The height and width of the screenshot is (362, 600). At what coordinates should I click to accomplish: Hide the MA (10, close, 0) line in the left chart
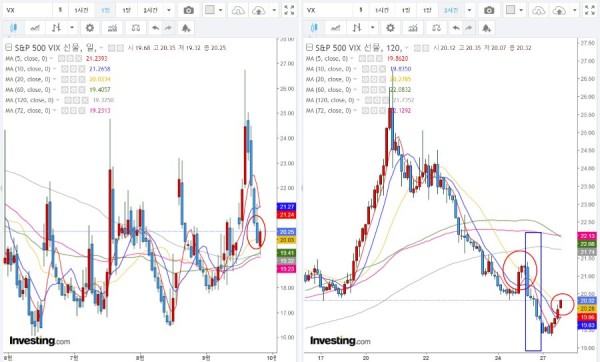point(65,69)
